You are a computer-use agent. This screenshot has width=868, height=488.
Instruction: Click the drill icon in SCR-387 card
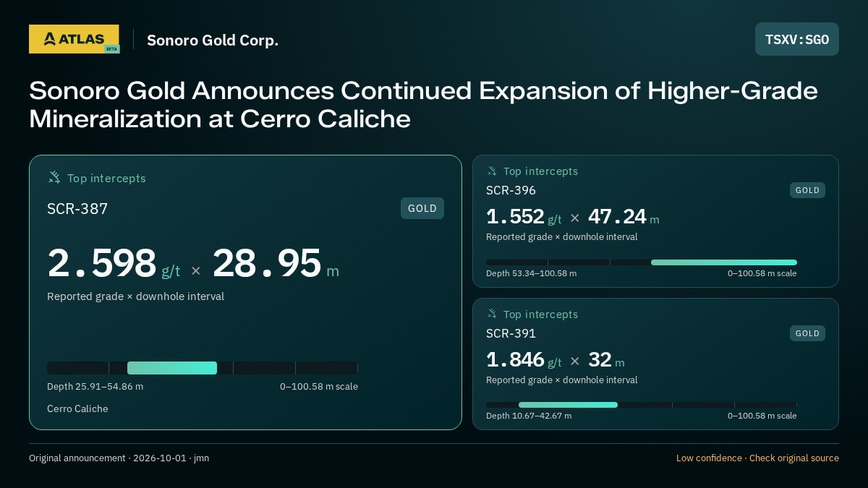[x=54, y=177]
